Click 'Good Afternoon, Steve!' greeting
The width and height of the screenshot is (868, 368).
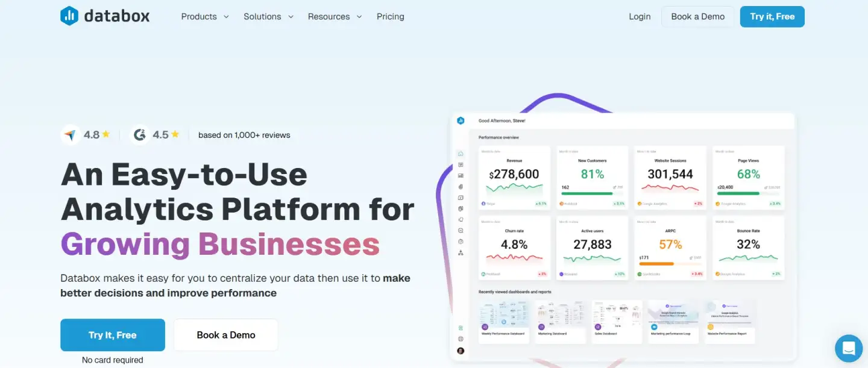(x=502, y=120)
